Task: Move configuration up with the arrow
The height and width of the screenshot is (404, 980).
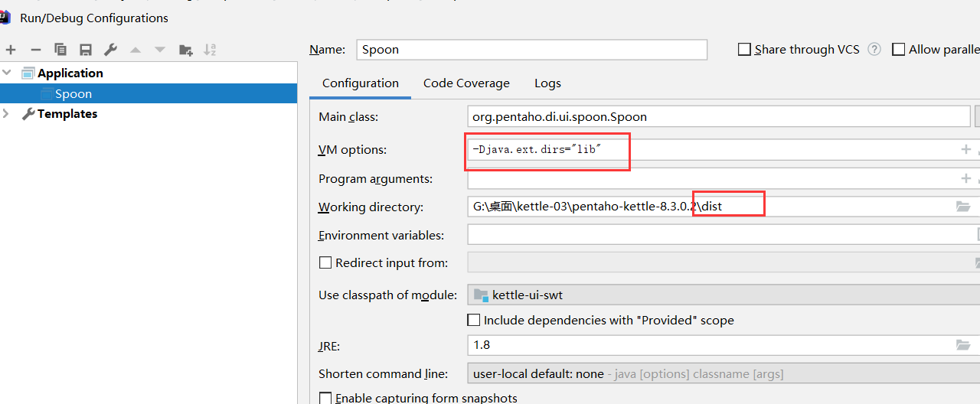Action: pos(136,50)
